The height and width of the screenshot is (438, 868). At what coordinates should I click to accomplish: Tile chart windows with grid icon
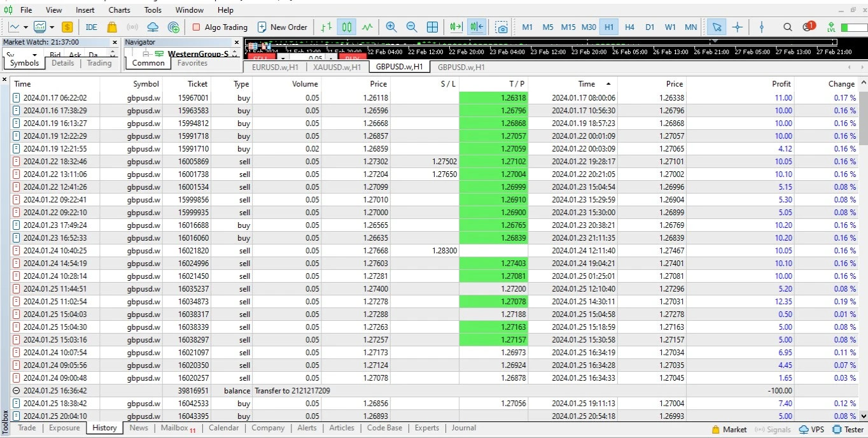click(432, 27)
